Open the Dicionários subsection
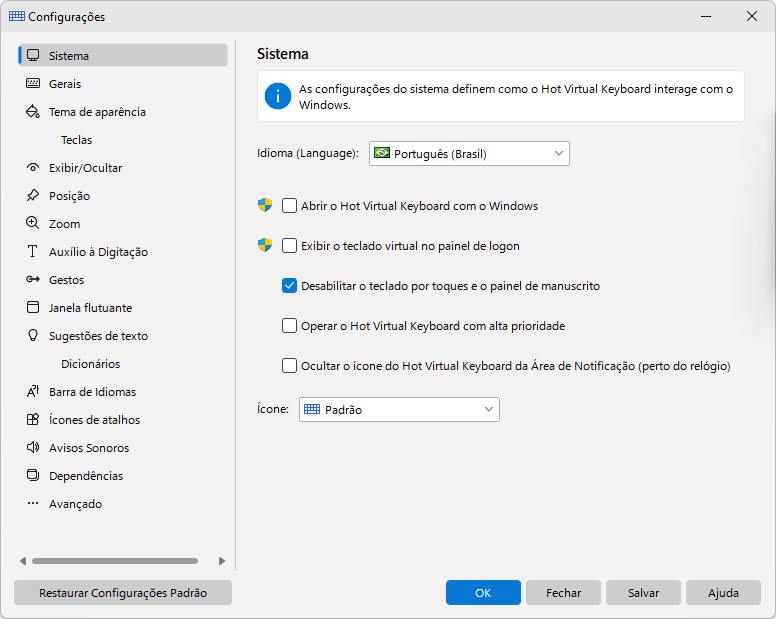Image resolution: width=776 pixels, height=619 pixels. (123, 364)
